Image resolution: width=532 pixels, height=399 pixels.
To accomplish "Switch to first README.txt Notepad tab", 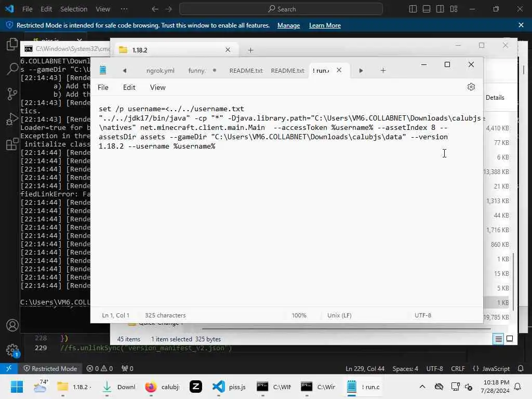I will [246, 71].
